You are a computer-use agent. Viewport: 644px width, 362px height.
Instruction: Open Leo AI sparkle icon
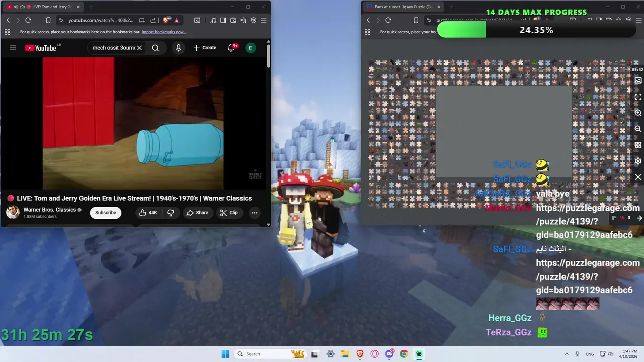click(244, 20)
